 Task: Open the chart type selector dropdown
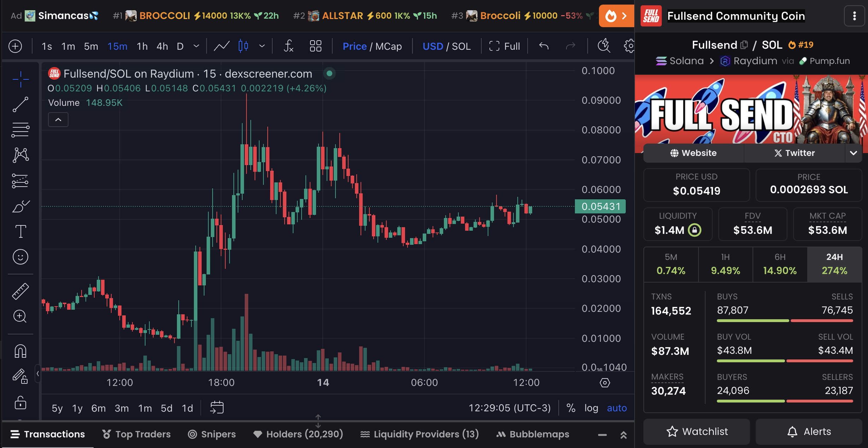point(261,45)
